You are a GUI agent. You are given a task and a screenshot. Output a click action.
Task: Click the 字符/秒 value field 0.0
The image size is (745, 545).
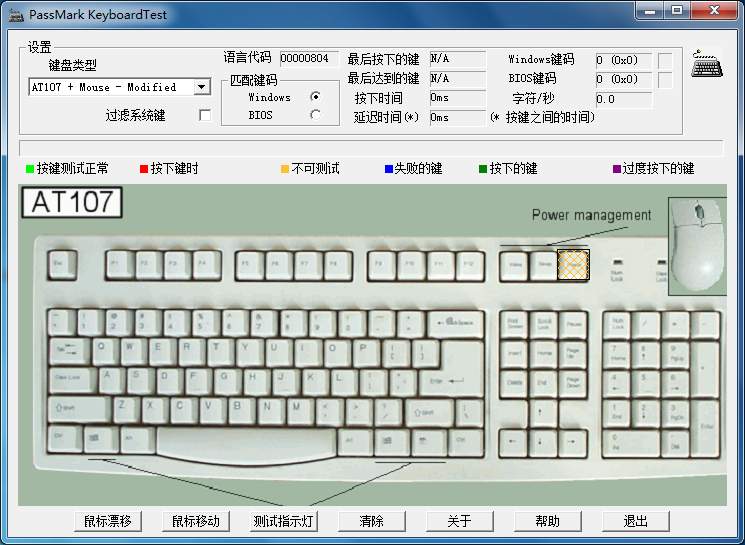tap(624, 99)
